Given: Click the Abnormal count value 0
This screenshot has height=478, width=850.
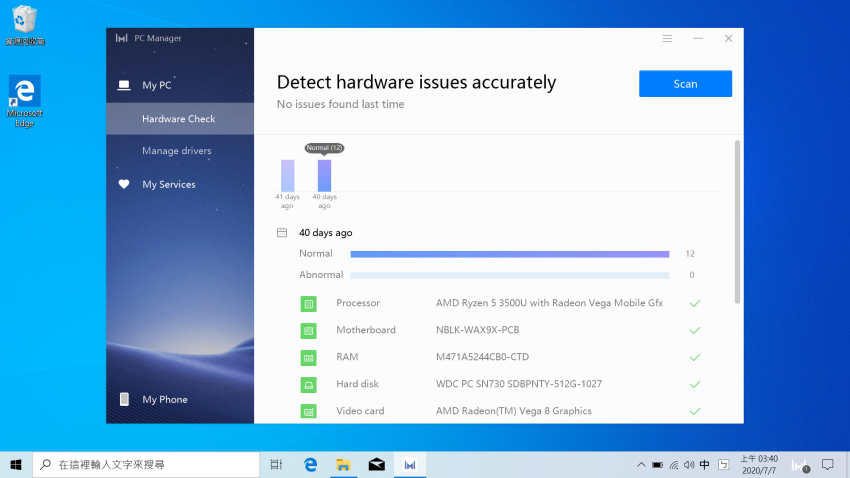Looking at the screenshot, I should (x=692, y=275).
